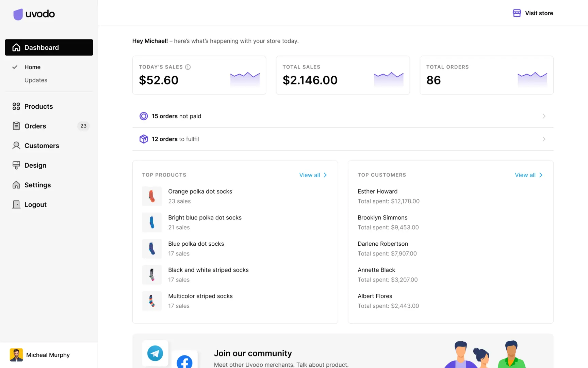Click the Telegram community icon
Viewport: 588px width, 368px height.
point(155,353)
